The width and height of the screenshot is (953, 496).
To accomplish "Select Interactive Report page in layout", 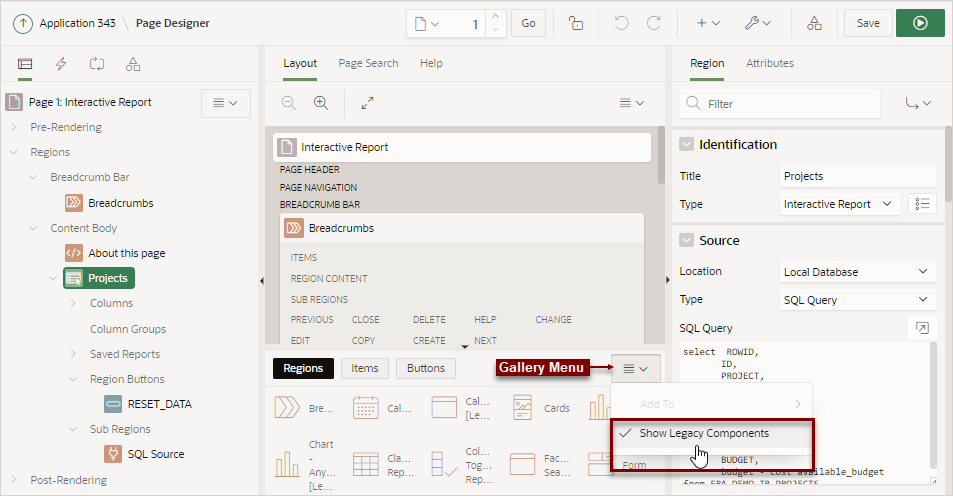I will click(462, 147).
